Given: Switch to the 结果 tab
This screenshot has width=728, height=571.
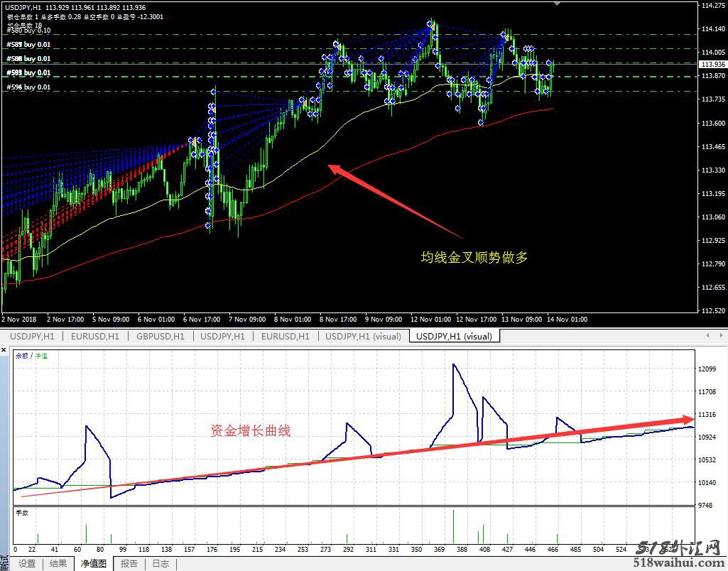Looking at the screenshot, I should click(x=58, y=564).
